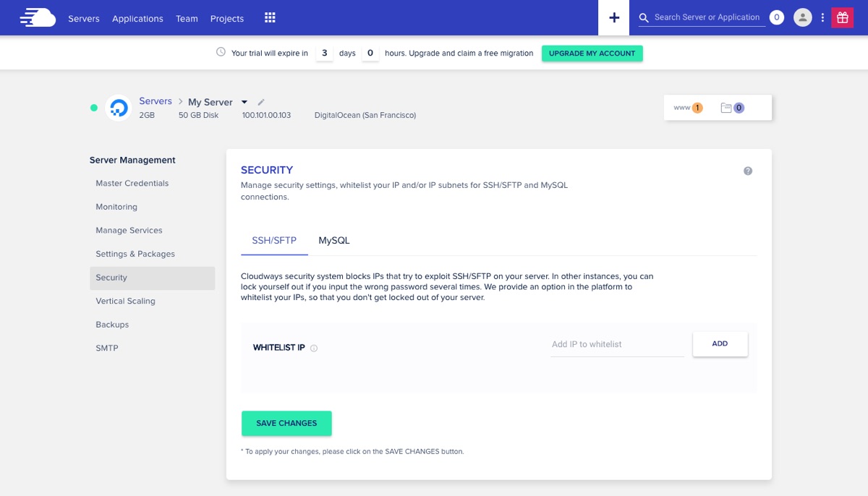This screenshot has height=496, width=868.
Task: Switch to the SSH/SFTP tab
Action: (x=274, y=241)
